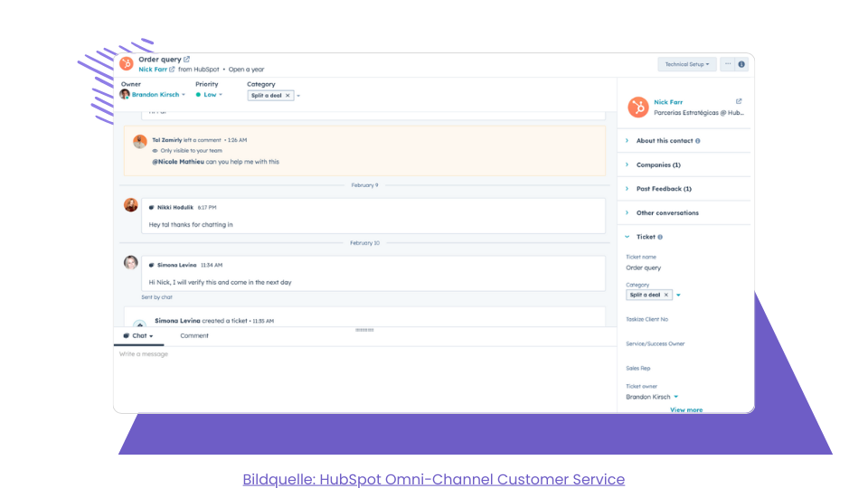Open Order query external link icon
The image size is (868, 488).
pyautogui.click(x=187, y=60)
